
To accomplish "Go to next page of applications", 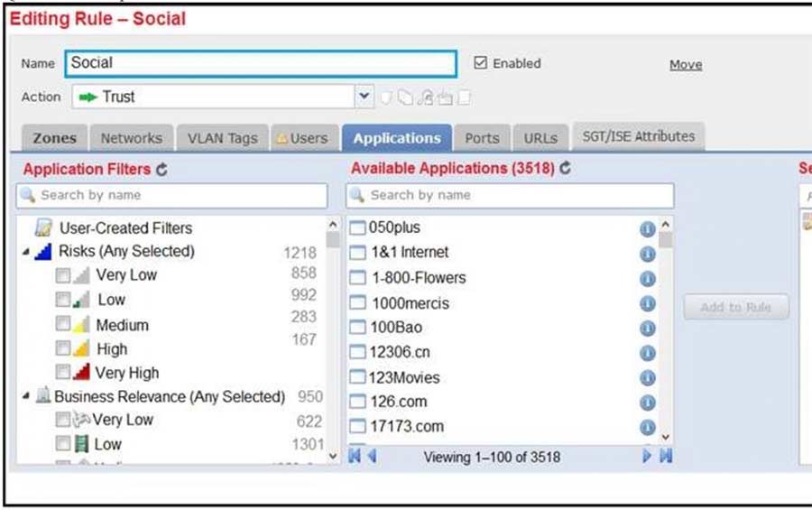I will [x=647, y=457].
